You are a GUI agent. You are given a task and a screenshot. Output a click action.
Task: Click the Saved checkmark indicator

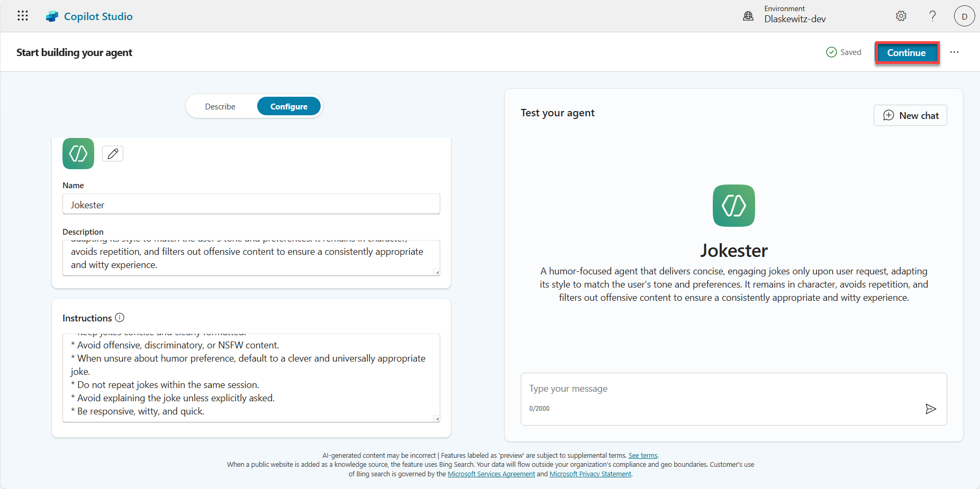tap(832, 52)
